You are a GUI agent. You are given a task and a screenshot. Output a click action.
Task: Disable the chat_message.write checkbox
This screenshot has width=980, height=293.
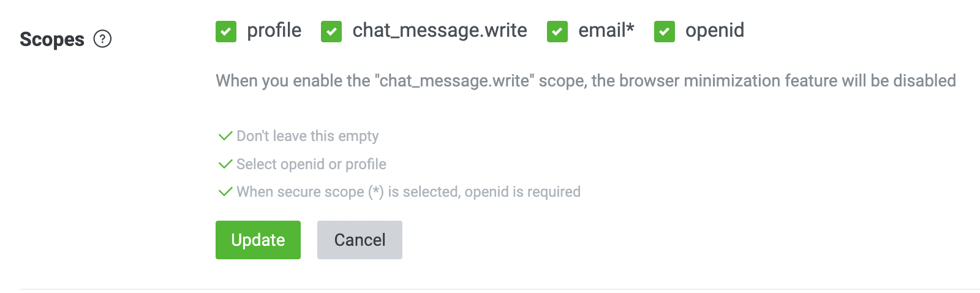(x=331, y=31)
